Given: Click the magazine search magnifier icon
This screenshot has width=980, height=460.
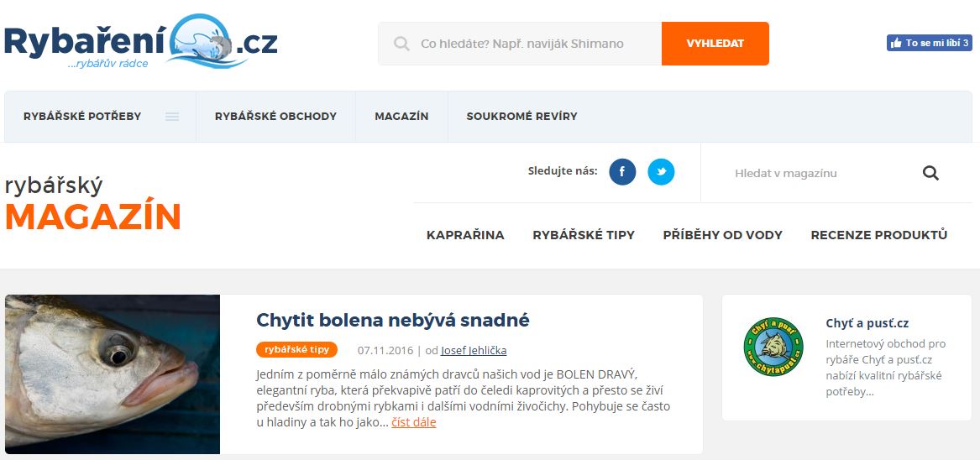Looking at the screenshot, I should click(930, 173).
